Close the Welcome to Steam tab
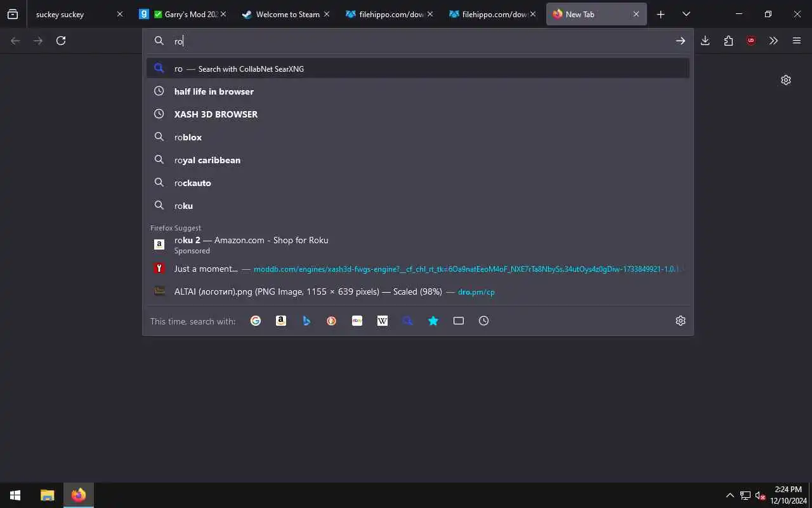The height and width of the screenshot is (508, 812). click(327, 14)
